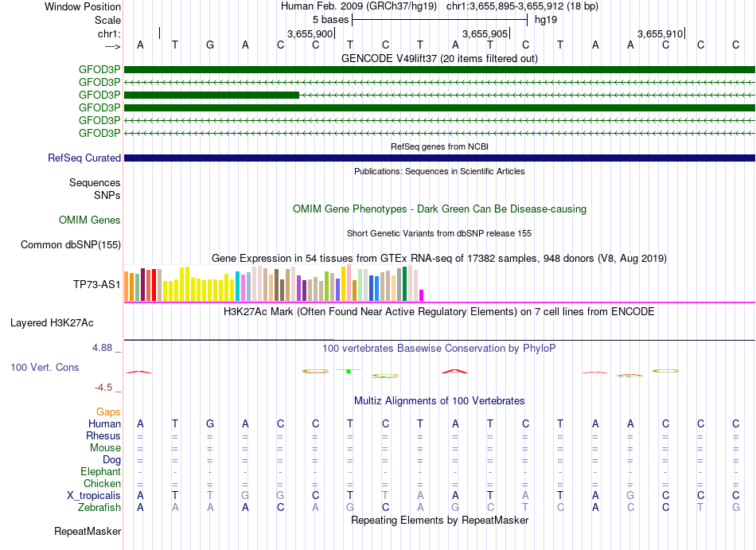The width and height of the screenshot is (756, 550).
Task: Click 100 vertebrates Basewise Conservation by PhyloP title
Action: [439, 348]
